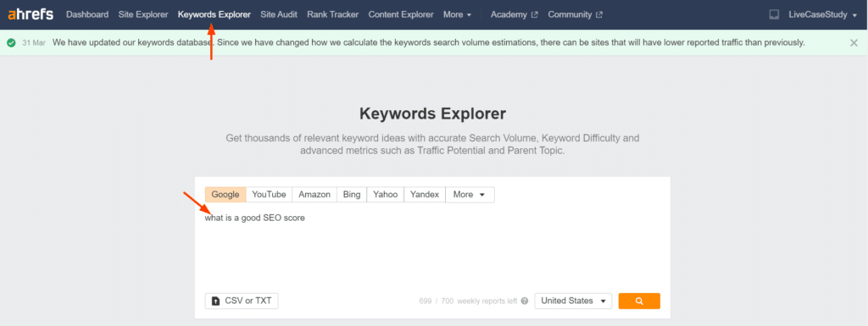
Task: Expand the LiveCaseStudy account menu
Action: 822,15
